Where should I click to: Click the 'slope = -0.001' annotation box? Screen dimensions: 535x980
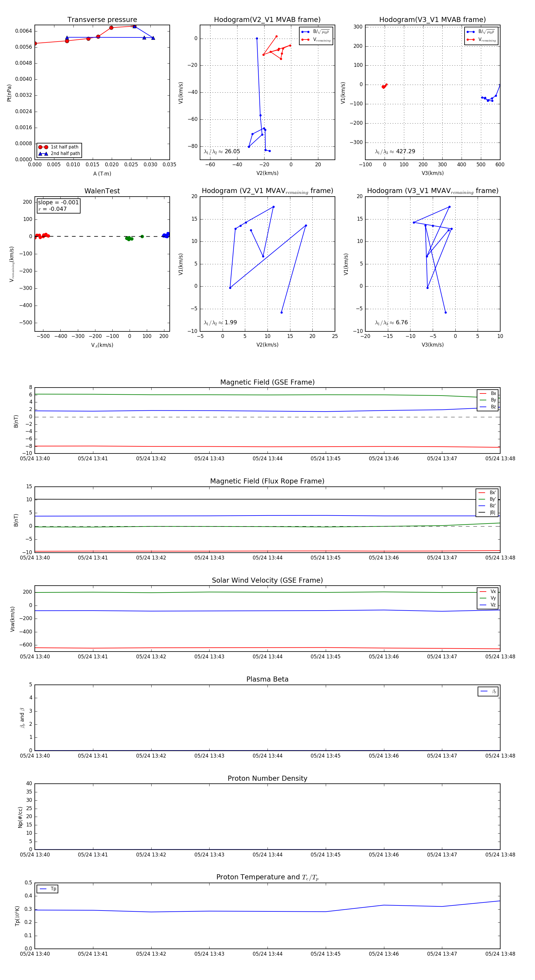click(x=58, y=206)
